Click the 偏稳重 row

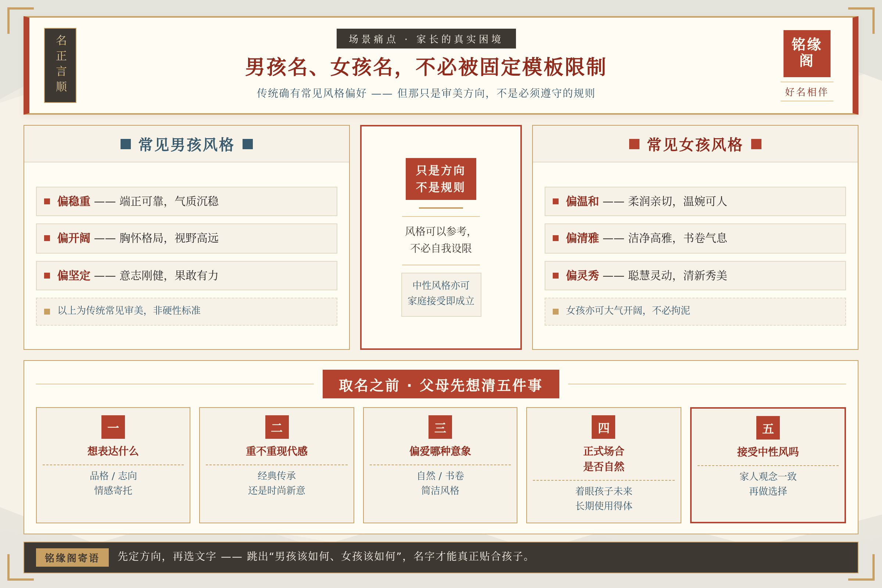point(186,201)
